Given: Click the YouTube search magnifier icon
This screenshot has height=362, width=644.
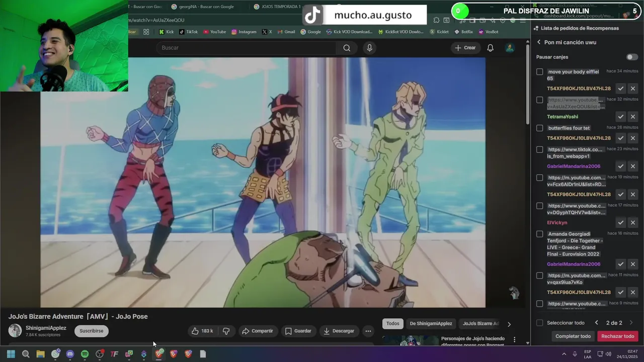Looking at the screenshot, I should point(347,48).
